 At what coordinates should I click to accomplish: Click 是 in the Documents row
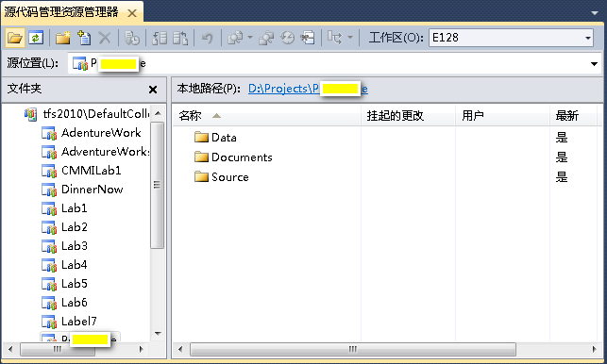562,157
